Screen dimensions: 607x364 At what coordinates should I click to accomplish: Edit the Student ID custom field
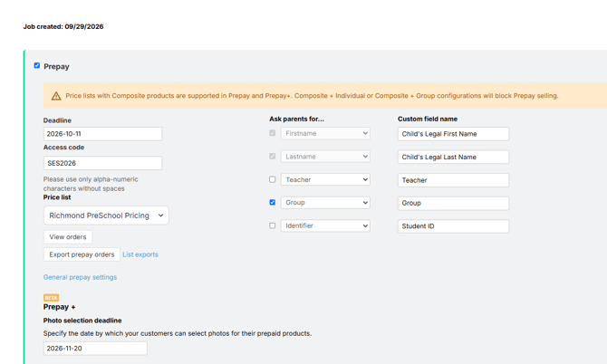click(453, 226)
